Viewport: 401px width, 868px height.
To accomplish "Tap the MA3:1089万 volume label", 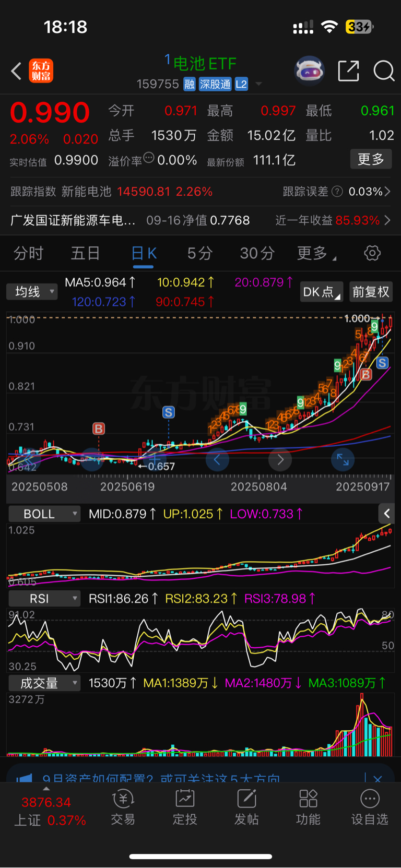I will (347, 683).
